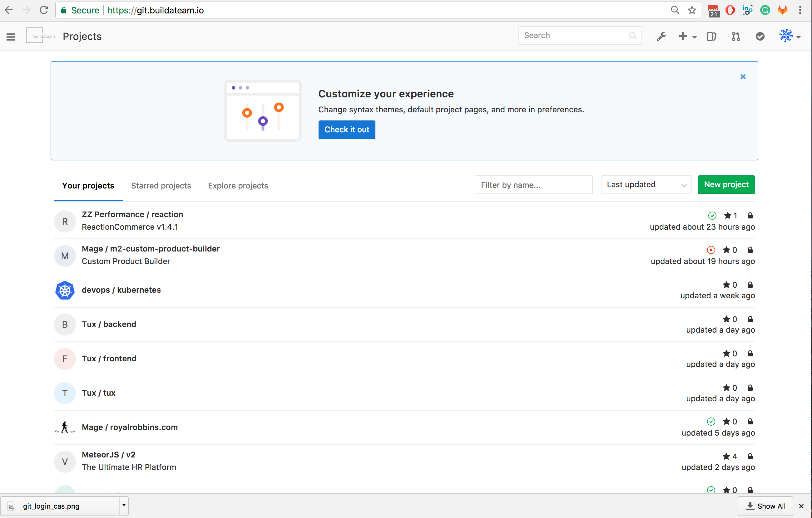Click the 'ReactionCommerce v1.4.1' description

(130, 227)
